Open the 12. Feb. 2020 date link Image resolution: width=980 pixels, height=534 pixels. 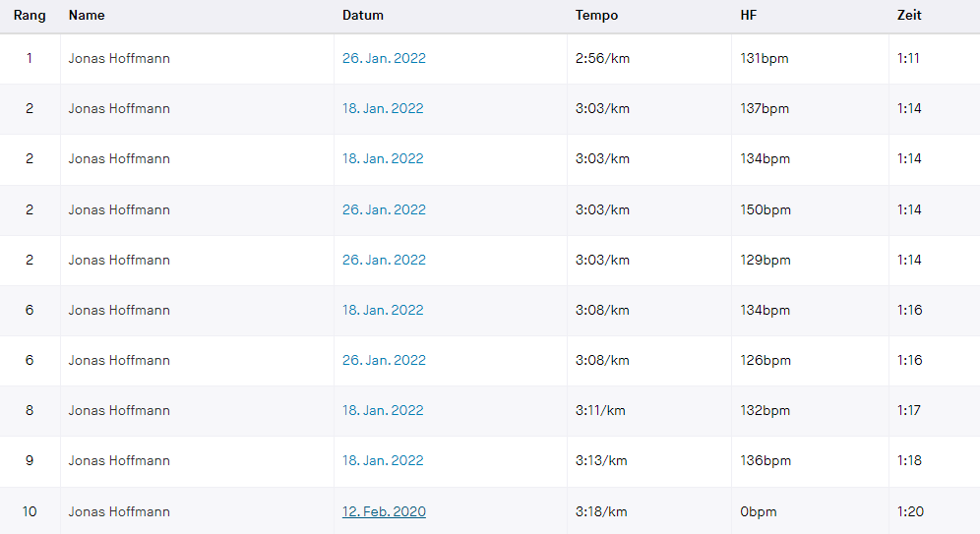(384, 511)
